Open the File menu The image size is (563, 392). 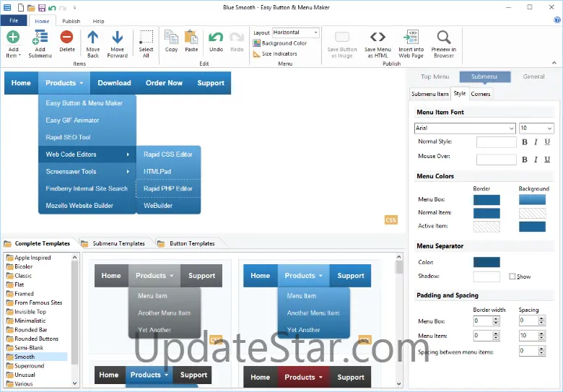[14, 20]
